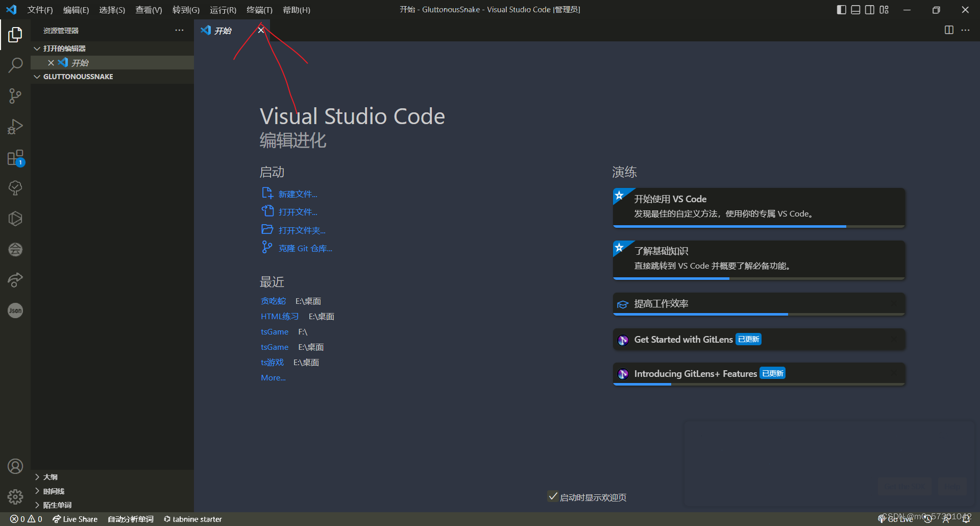This screenshot has height=526, width=980.
Task: Open the 编辑(E) menu
Action: [x=76, y=10]
